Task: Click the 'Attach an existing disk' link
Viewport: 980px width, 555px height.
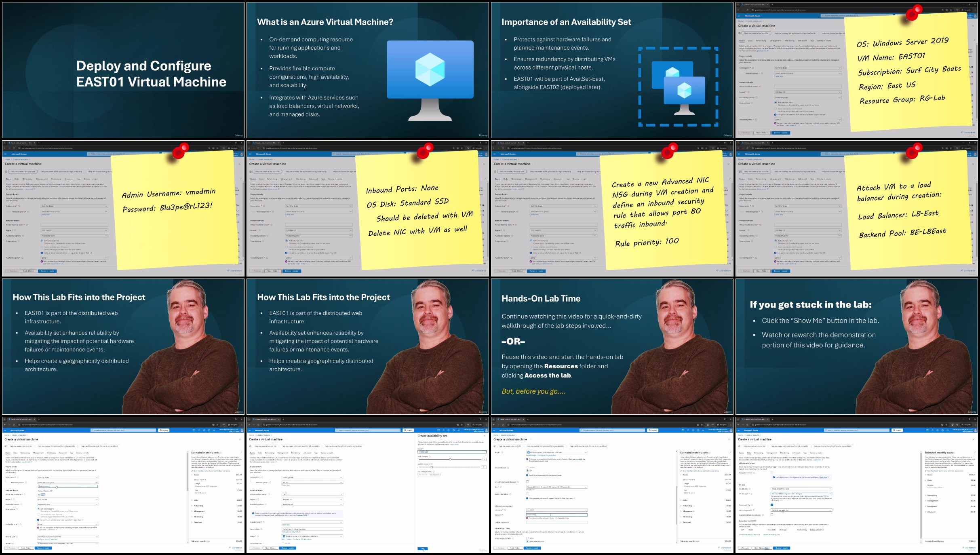Action: (x=771, y=535)
